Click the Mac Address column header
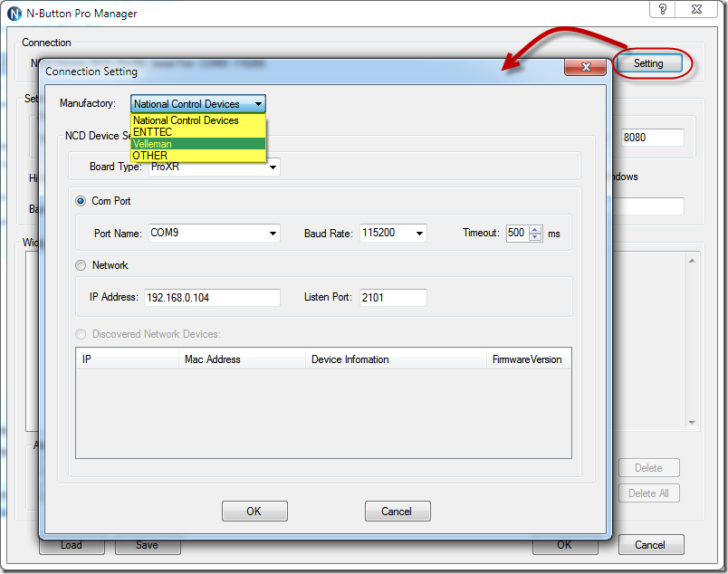This screenshot has height=574, width=728. click(242, 359)
